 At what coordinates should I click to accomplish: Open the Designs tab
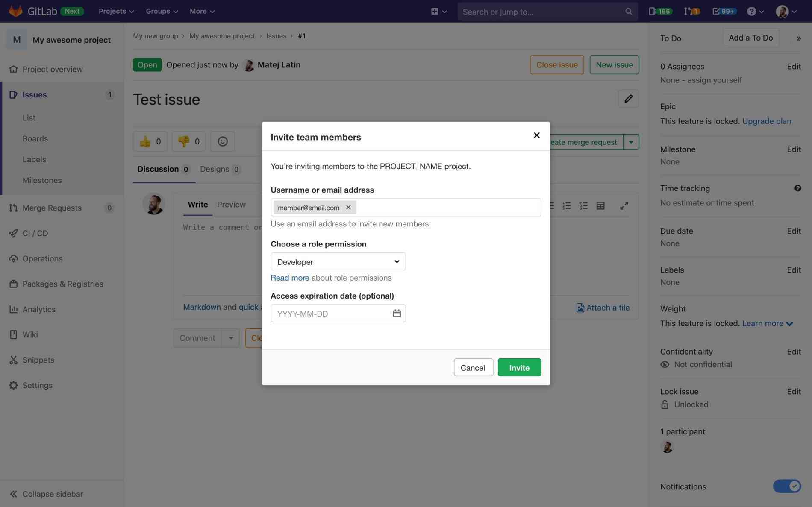(215, 169)
